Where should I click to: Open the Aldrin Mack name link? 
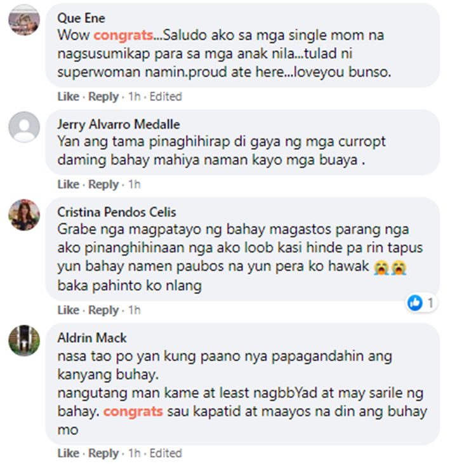tap(92, 338)
